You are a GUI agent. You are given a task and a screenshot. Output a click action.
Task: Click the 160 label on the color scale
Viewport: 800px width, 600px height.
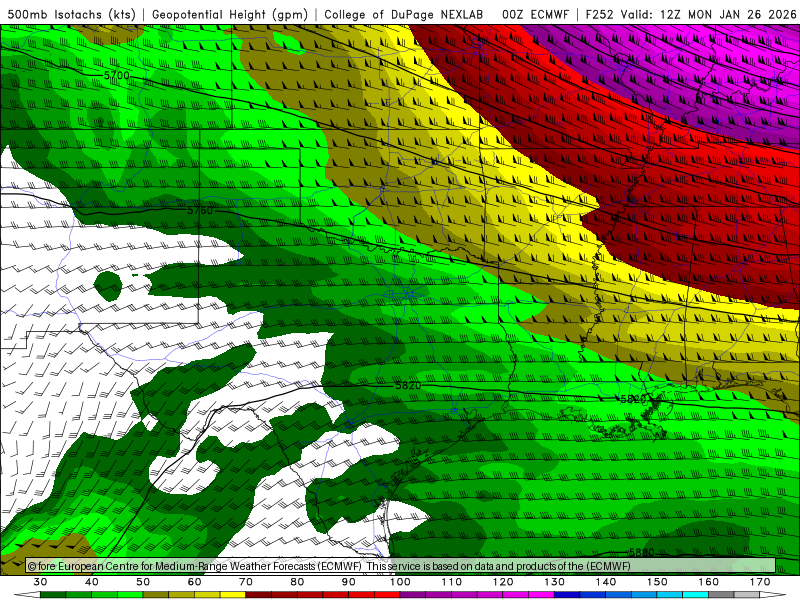click(x=709, y=582)
